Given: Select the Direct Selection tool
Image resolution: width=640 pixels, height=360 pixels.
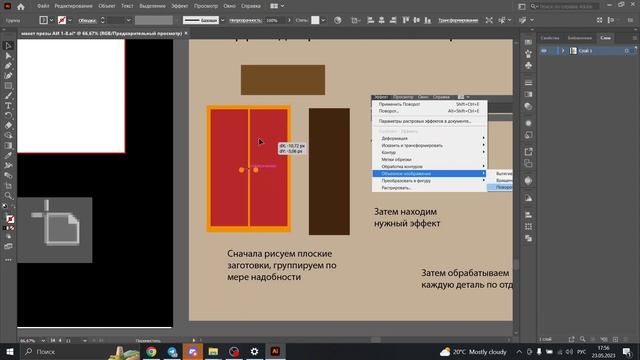Looking at the screenshot, I should click(x=8, y=56).
